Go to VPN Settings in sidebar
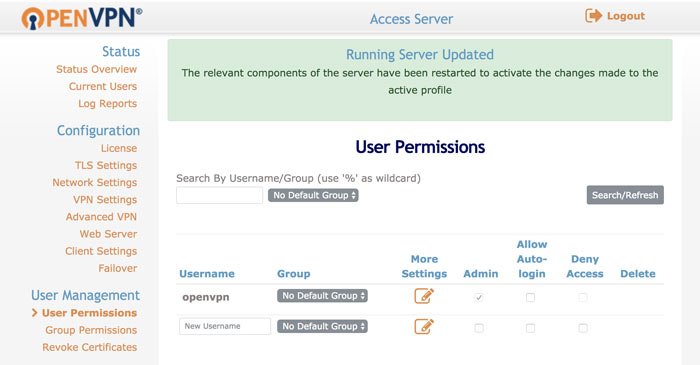The height and width of the screenshot is (365, 700). click(x=105, y=199)
